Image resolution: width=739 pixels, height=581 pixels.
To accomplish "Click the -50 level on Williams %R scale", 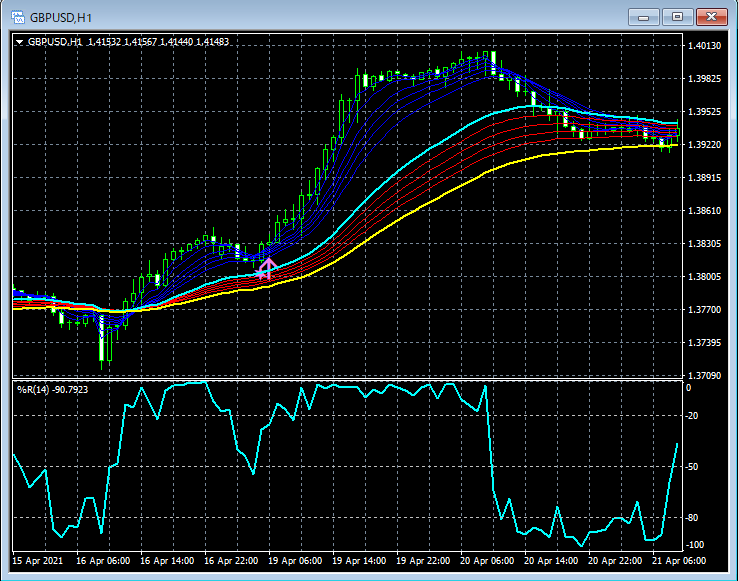I will coord(692,467).
